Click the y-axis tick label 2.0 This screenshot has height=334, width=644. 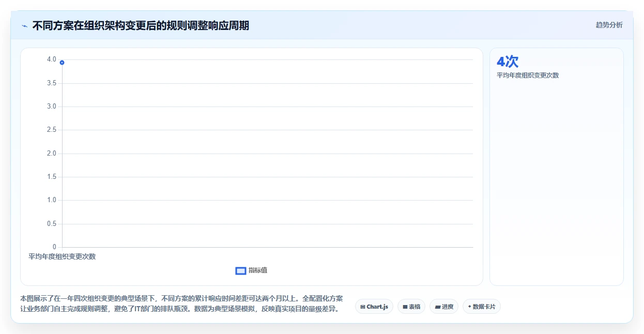[x=51, y=154]
